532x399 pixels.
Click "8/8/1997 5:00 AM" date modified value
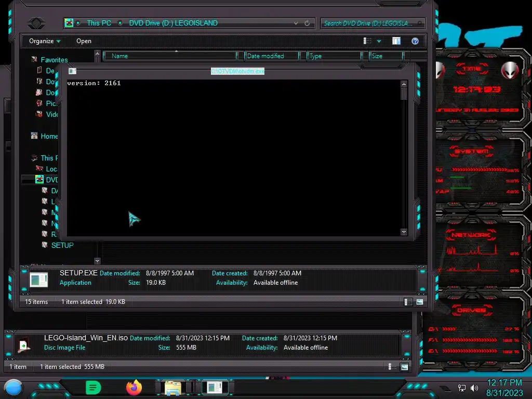click(170, 273)
